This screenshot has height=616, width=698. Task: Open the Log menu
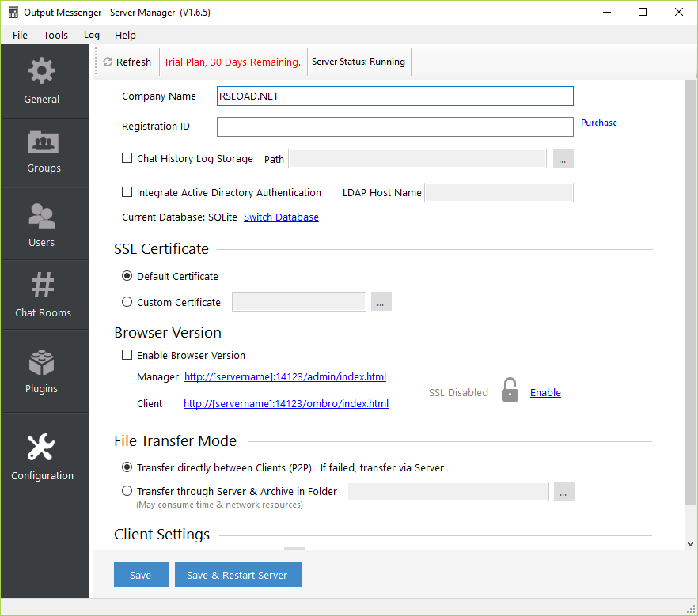(91, 35)
